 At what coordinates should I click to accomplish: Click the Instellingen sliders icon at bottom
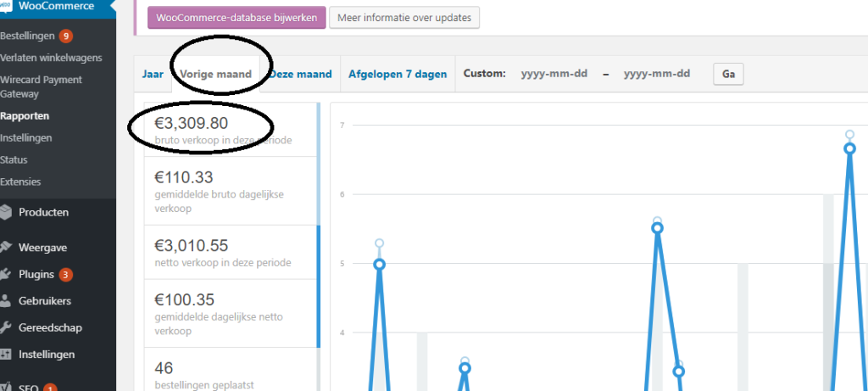(x=5, y=354)
